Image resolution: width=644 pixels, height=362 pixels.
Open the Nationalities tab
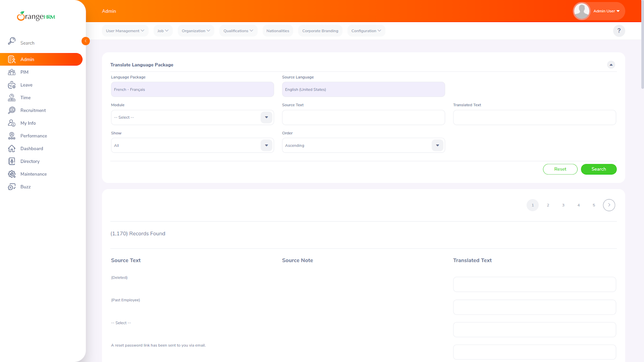tap(278, 31)
